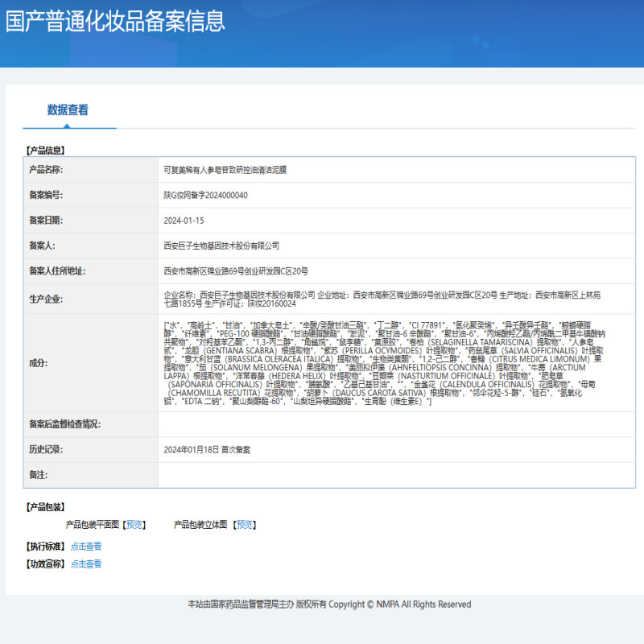Click 点击查看 next to 执行标准
644x644 pixels.
coord(86,546)
